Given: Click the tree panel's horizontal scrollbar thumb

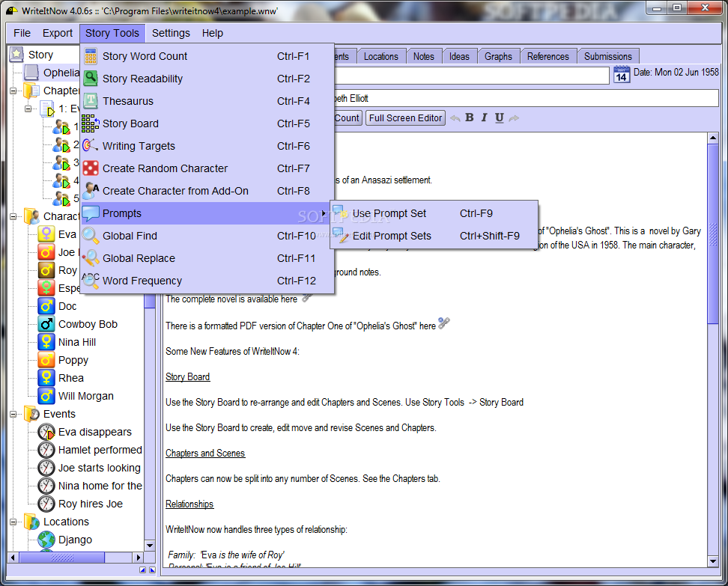Looking at the screenshot, I should click(61, 558).
